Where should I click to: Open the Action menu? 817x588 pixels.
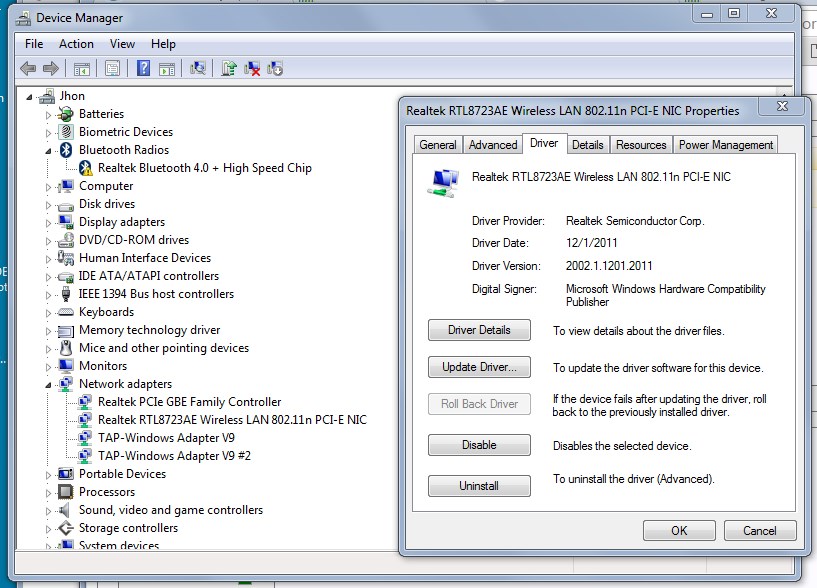[76, 44]
